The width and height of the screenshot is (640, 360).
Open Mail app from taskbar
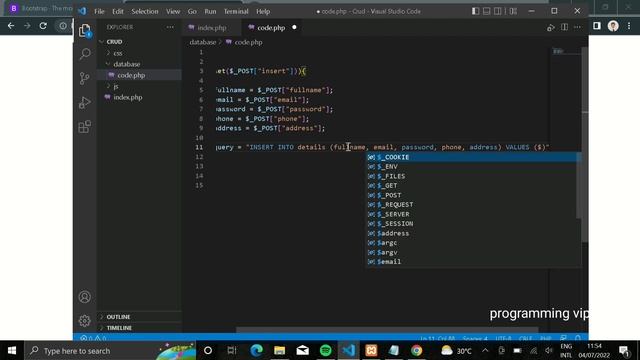click(x=302, y=351)
